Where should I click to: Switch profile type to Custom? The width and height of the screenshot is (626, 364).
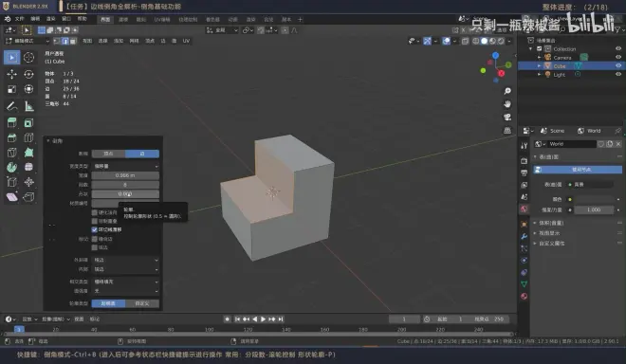[x=142, y=303]
